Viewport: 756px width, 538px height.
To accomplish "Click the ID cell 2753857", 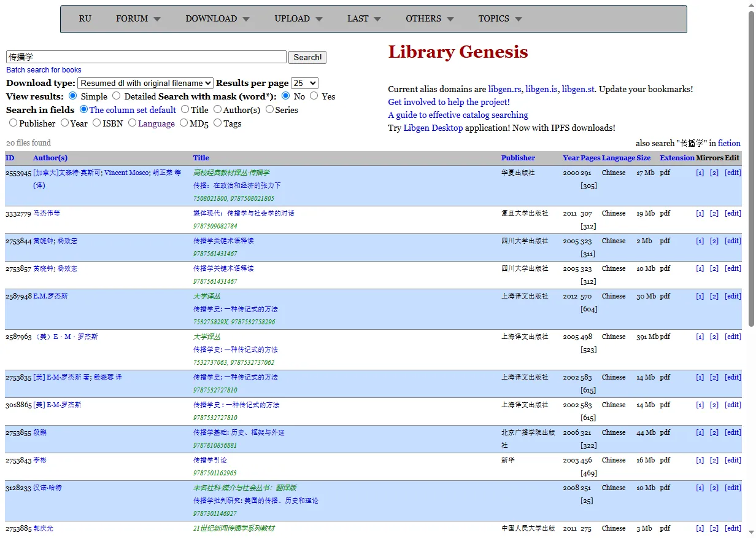I will click(18, 268).
